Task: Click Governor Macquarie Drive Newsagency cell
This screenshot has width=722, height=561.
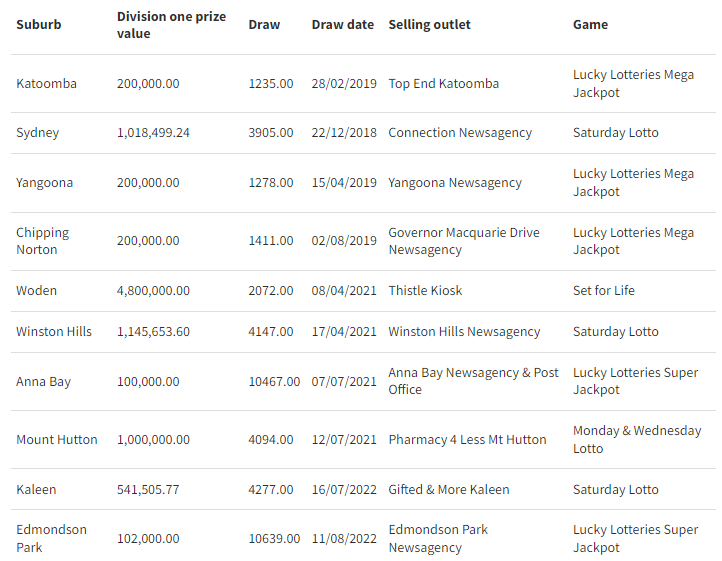Action: coord(464,241)
